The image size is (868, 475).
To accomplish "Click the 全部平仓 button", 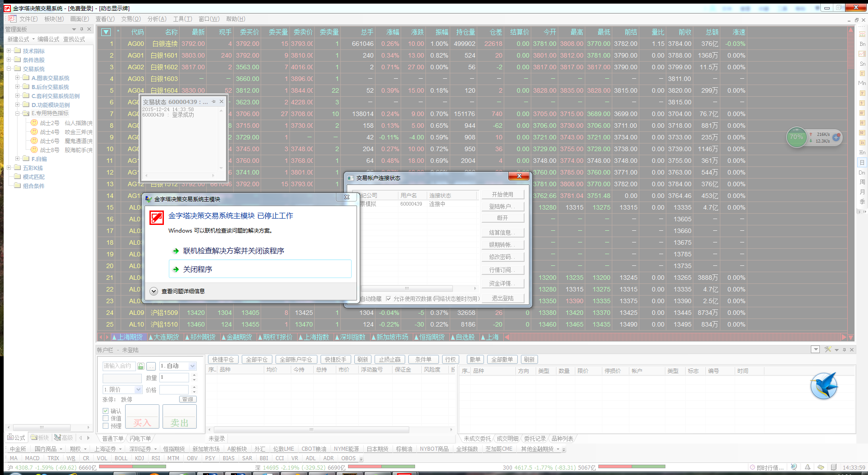I will (x=257, y=359).
